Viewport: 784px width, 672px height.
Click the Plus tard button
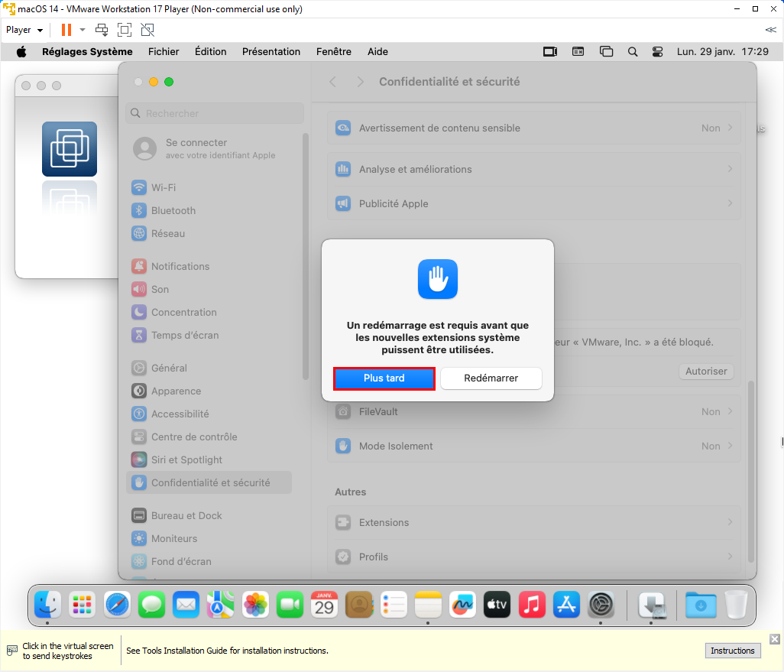[384, 378]
